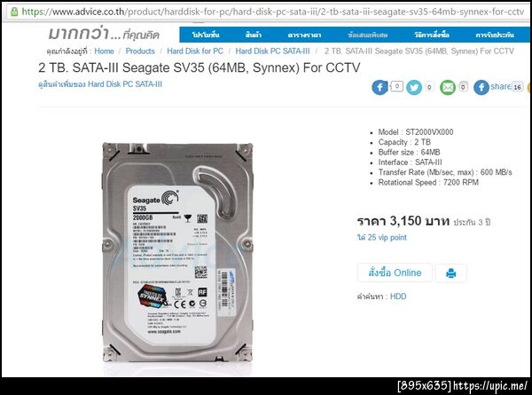Click the Facebook share icon
532x395 pixels.
(379, 88)
